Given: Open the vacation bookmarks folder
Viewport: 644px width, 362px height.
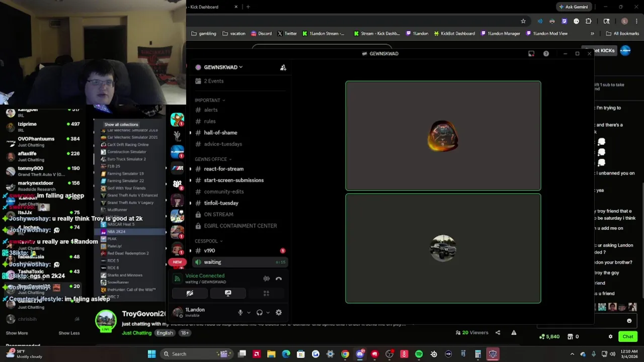Looking at the screenshot, I should click(x=234, y=34).
